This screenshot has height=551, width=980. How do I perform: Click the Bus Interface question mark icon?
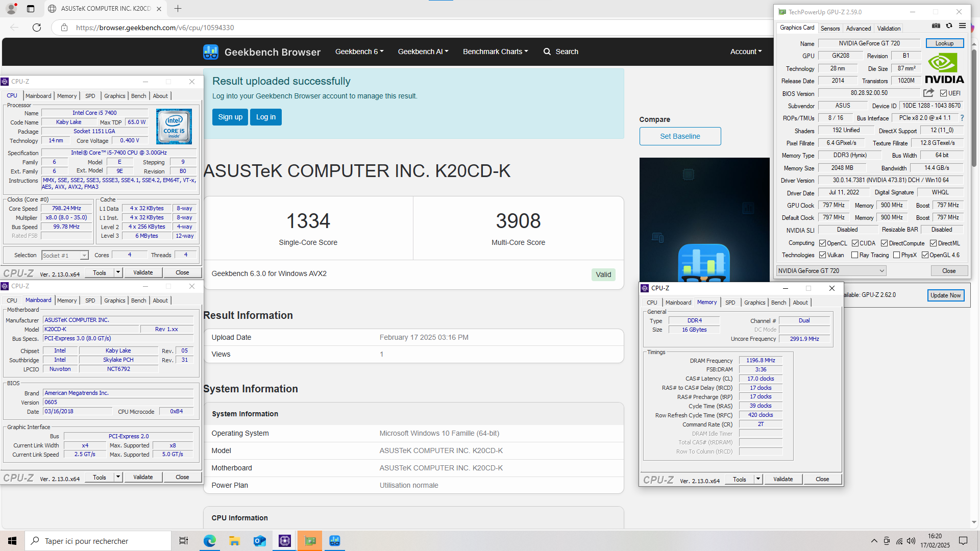pos(962,118)
